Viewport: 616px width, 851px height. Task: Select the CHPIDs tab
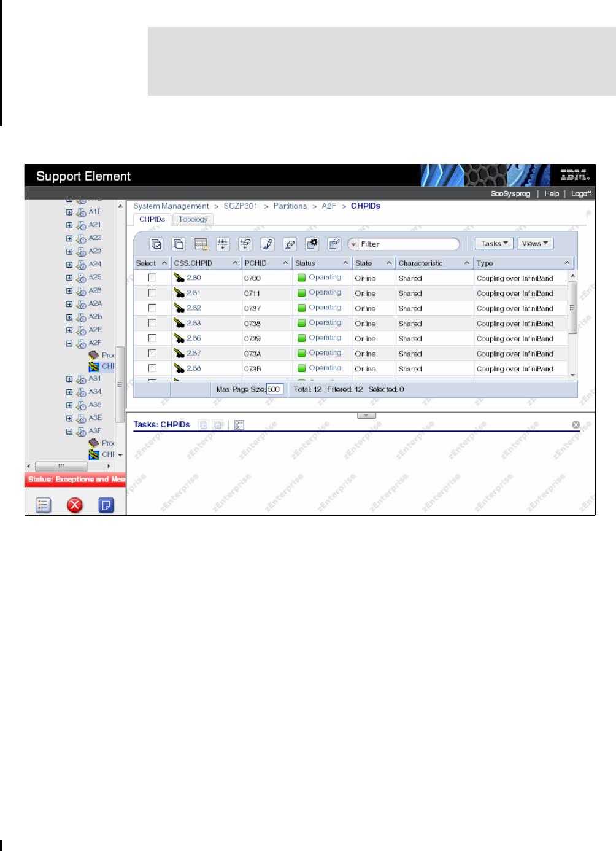[x=152, y=219]
